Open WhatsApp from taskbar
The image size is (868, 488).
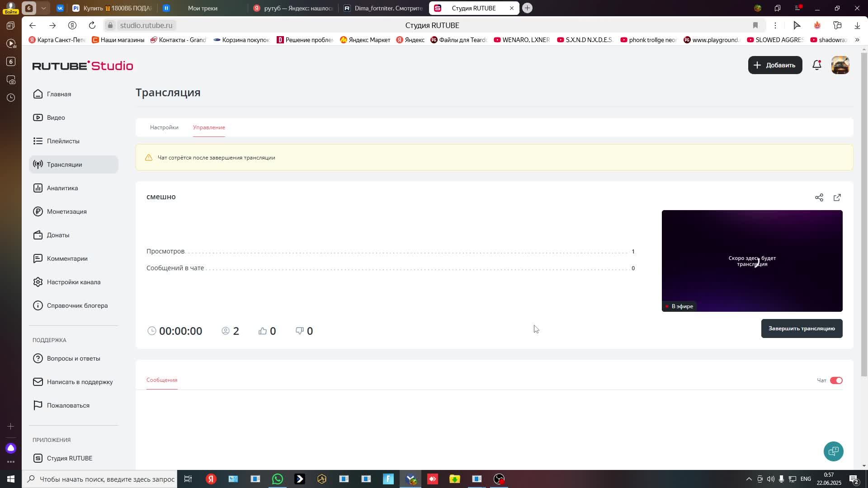278,479
